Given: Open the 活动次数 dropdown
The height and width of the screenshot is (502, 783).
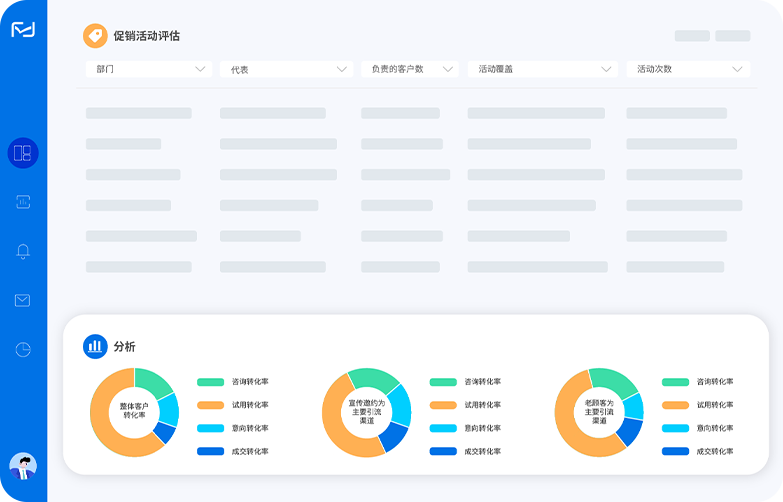Looking at the screenshot, I should pyautogui.click(x=688, y=69).
